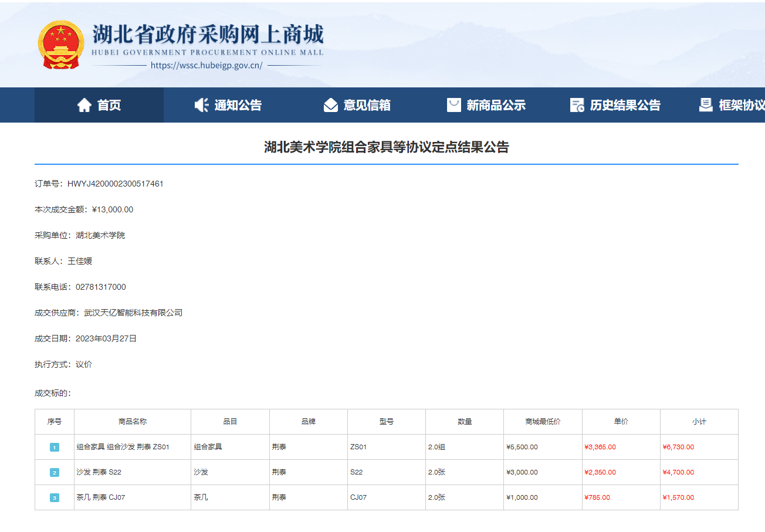Click the 品牌 column header
The image size is (765, 532).
point(309,422)
